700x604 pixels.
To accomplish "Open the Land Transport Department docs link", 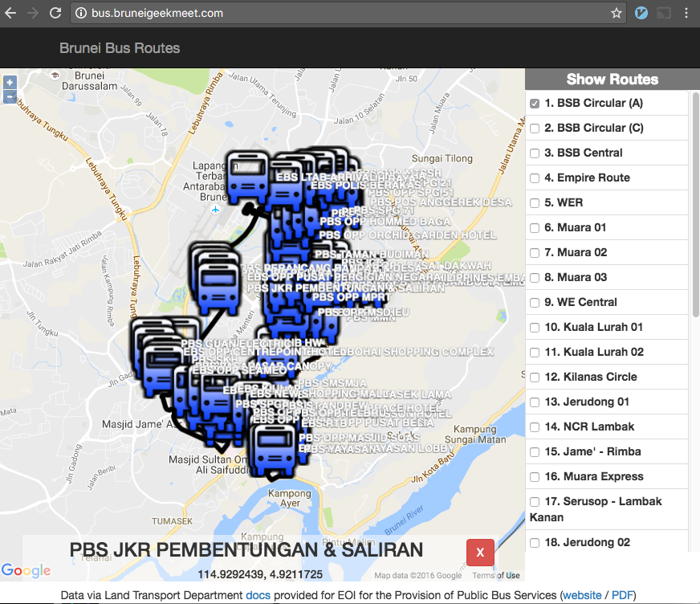I will coord(258,594).
